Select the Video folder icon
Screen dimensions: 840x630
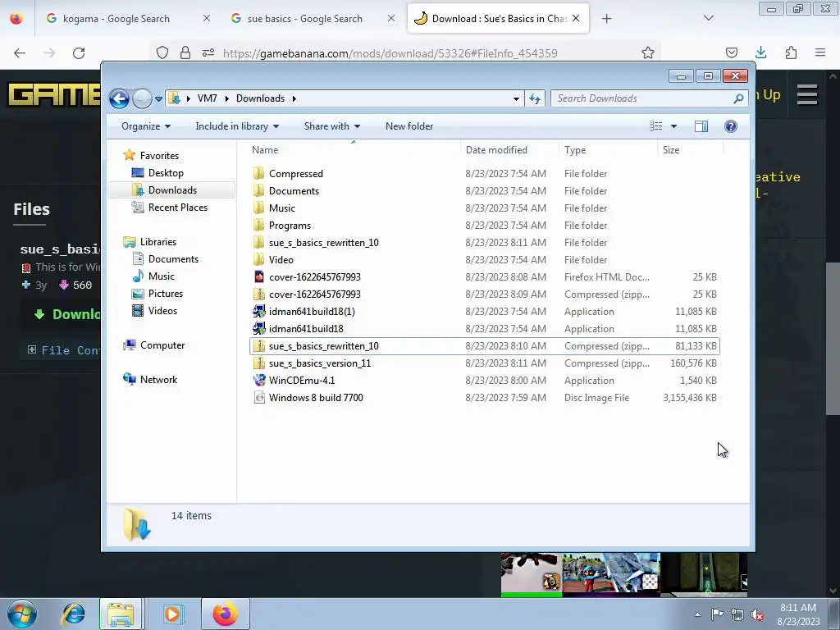click(x=258, y=260)
